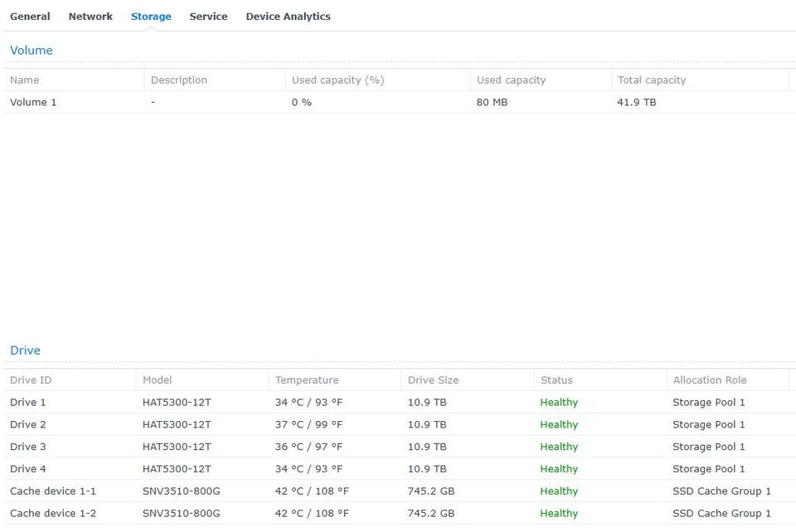Sort drives by Model column header

point(158,380)
